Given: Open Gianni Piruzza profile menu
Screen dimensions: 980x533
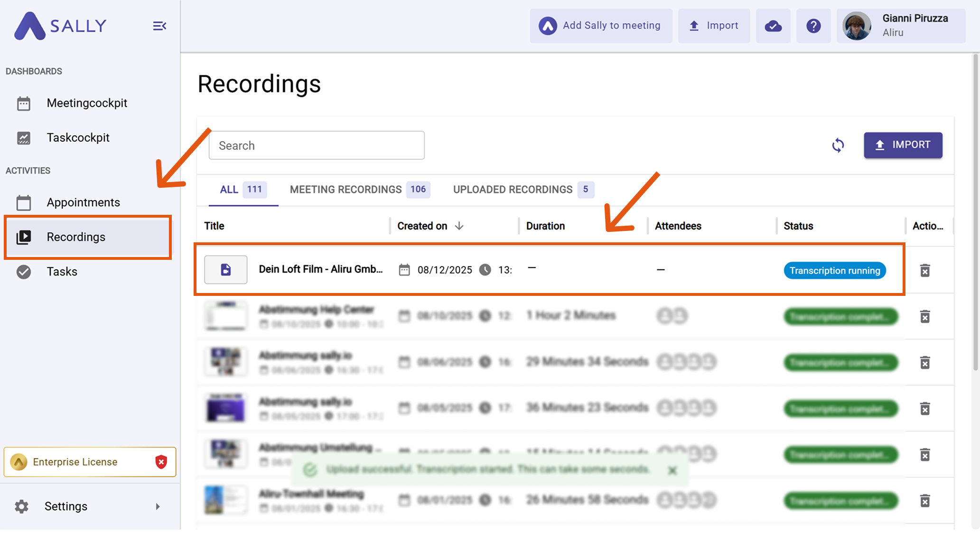Looking at the screenshot, I should (901, 26).
